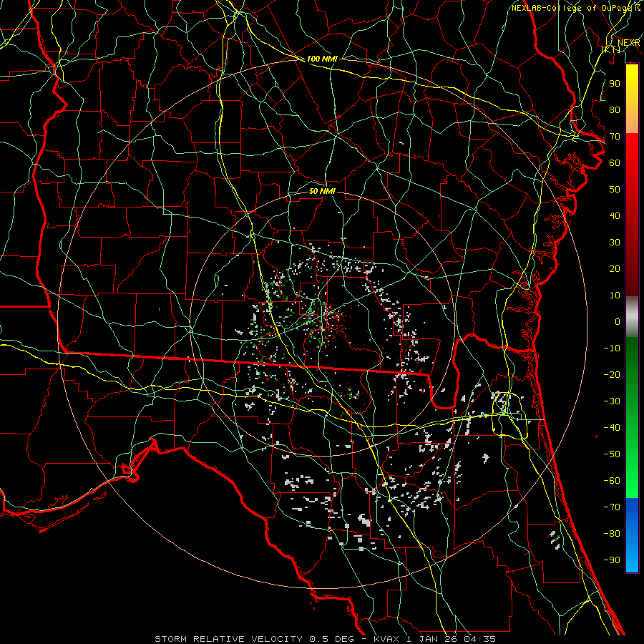Click the 90 value on the velocity scale
The image size is (644, 644).
[x=615, y=84]
